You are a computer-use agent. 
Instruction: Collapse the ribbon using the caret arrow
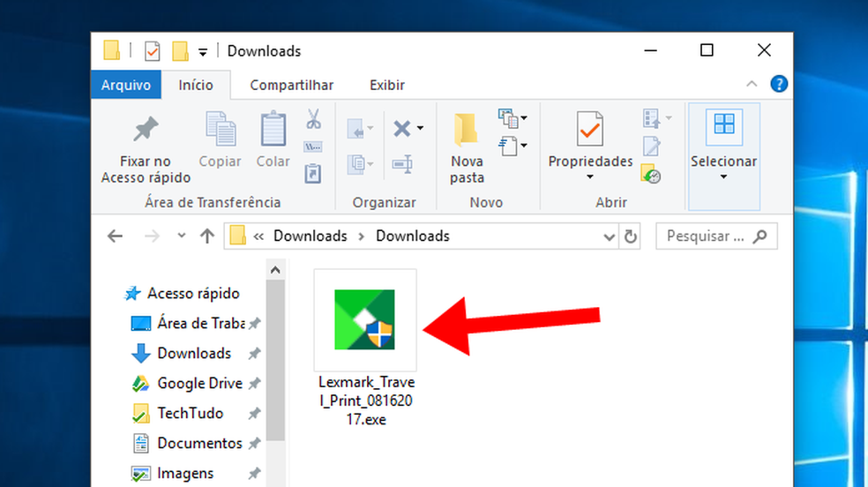pyautogui.click(x=752, y=85)
